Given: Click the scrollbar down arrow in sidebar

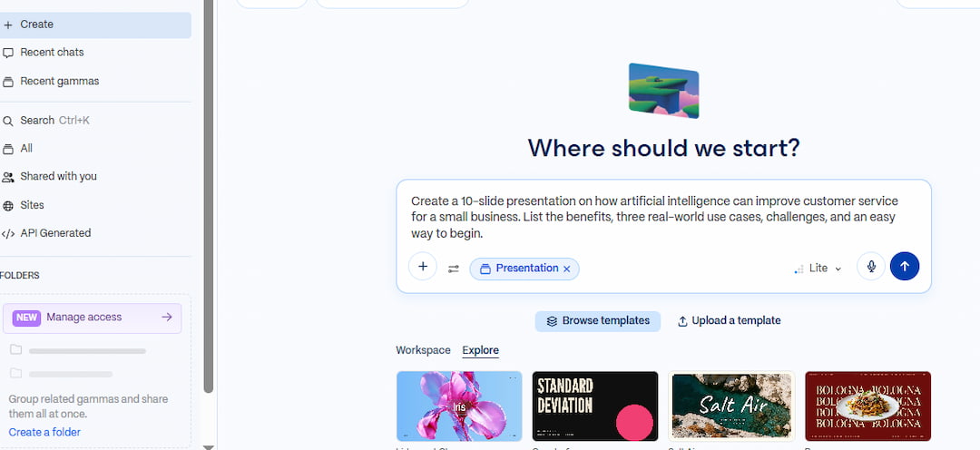Looking at the screenshot, I should [209, 447].
